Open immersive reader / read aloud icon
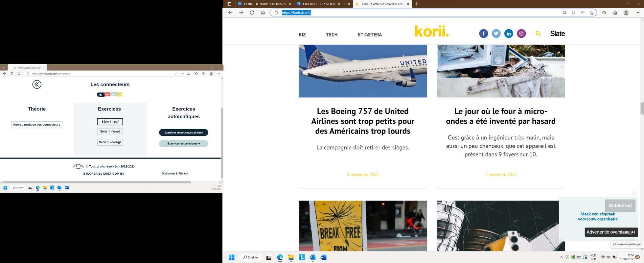Viewport: 644px width, 263px height. (582, 12)
